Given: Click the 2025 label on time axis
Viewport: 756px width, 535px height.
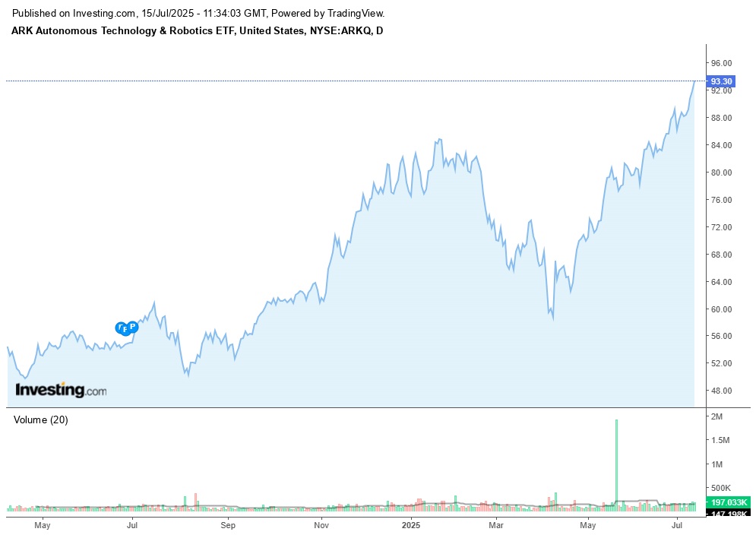Looking at the screenshot, I should 411,525.
